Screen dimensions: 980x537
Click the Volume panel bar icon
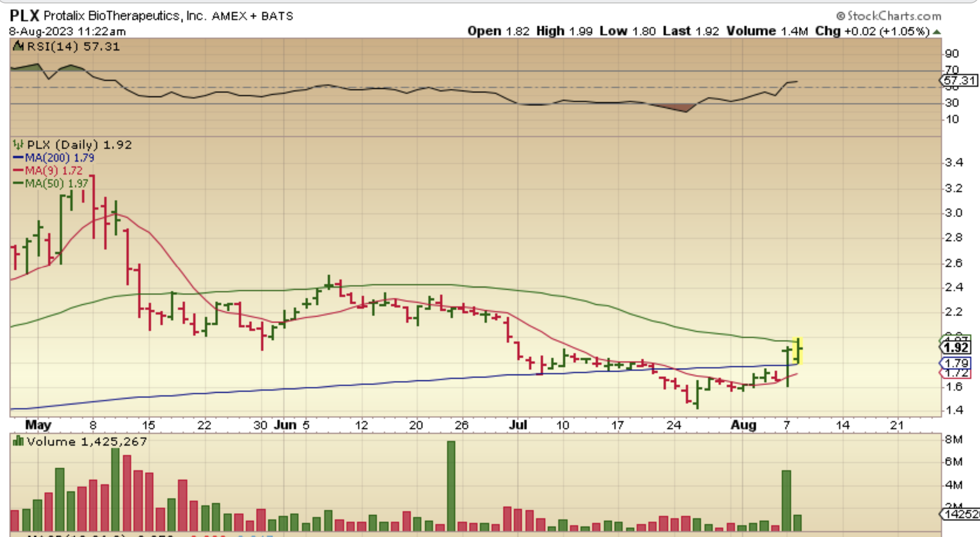click(18, 441)
